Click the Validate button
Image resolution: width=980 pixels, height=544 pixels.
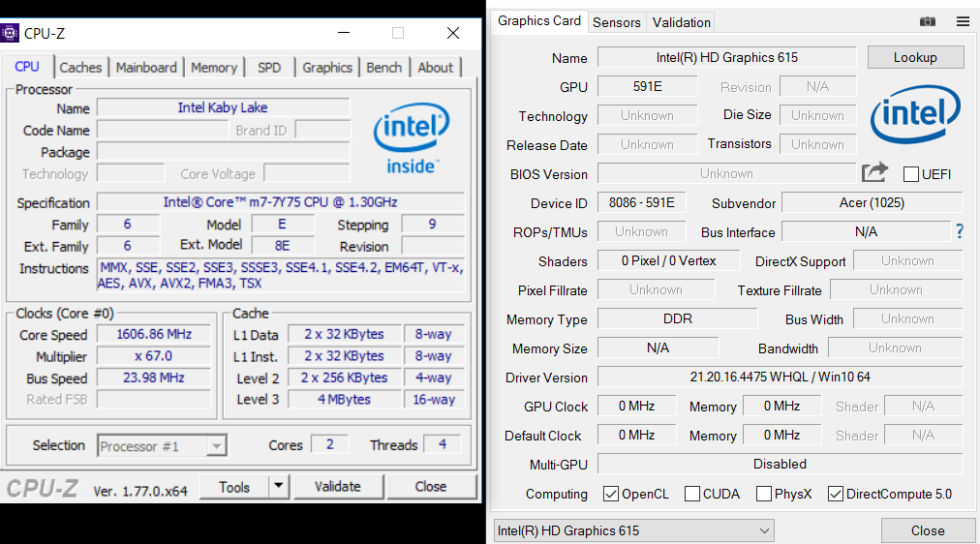pos(338,487)
